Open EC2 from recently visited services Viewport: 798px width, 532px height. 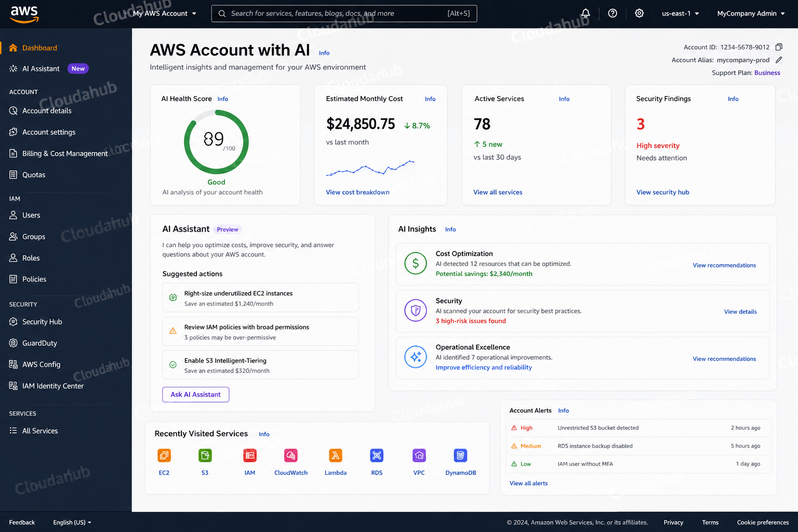click(164, 456)
